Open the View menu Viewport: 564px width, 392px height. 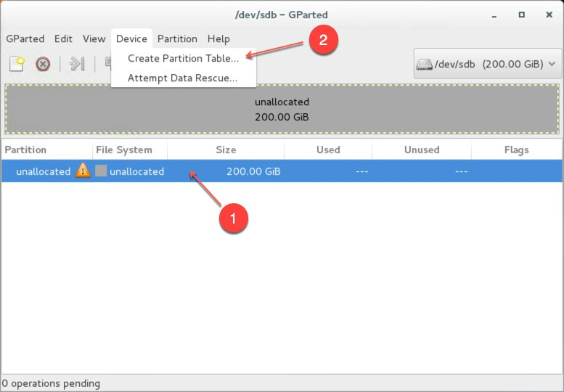94,39
